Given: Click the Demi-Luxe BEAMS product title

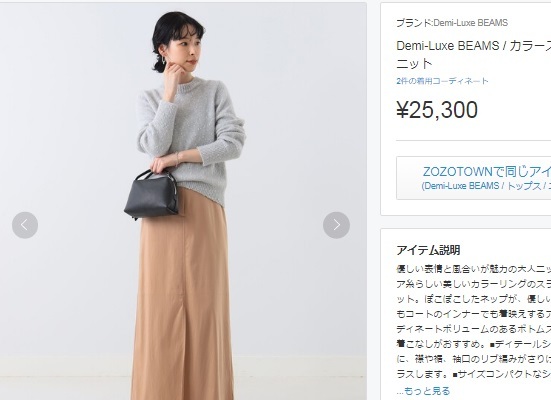Looking at the screenshot, I should pos(473,46).
